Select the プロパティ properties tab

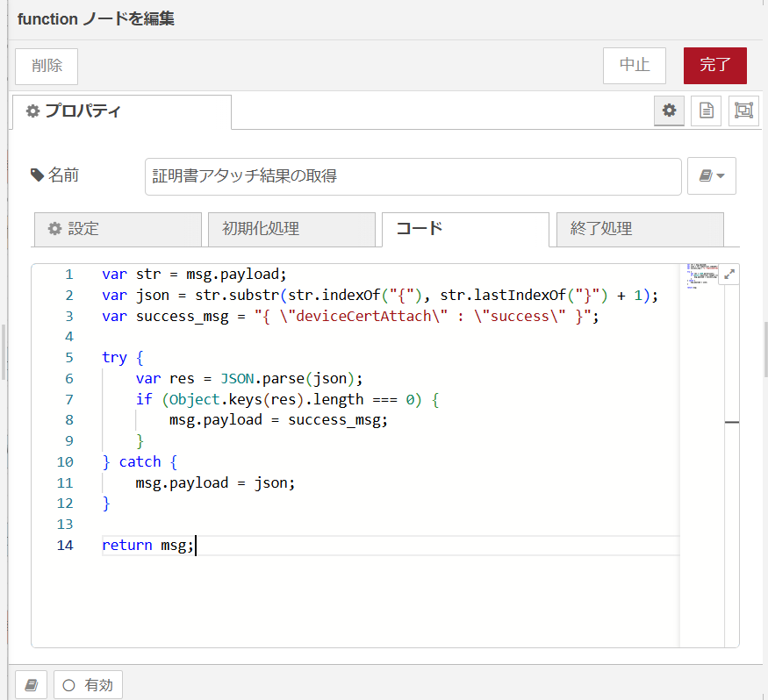click(x=122, y=111)
